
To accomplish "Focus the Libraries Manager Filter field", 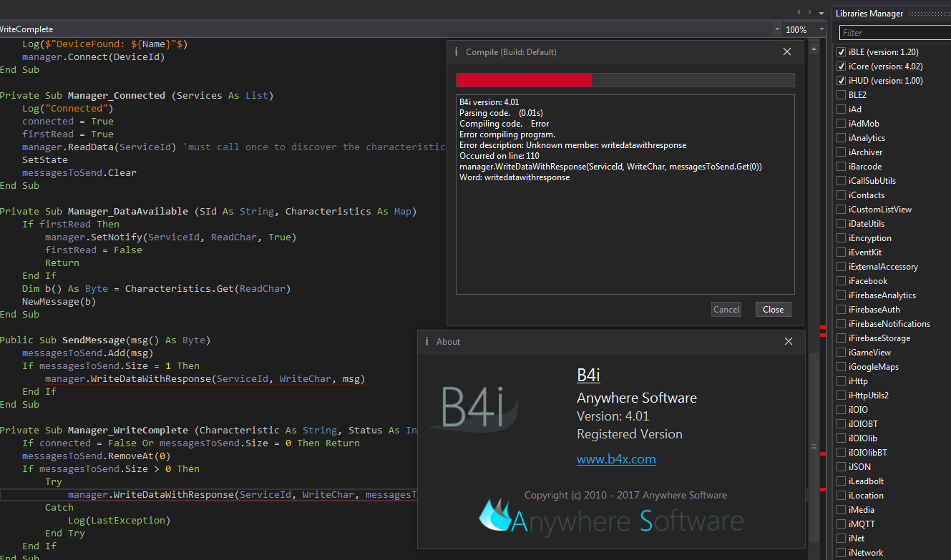I will (895, 33).
